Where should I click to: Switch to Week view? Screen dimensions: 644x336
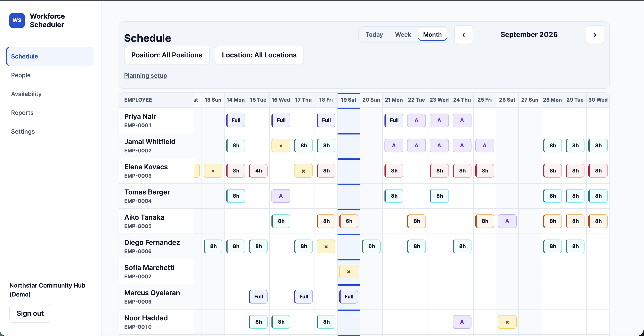(x=403, y=35)
